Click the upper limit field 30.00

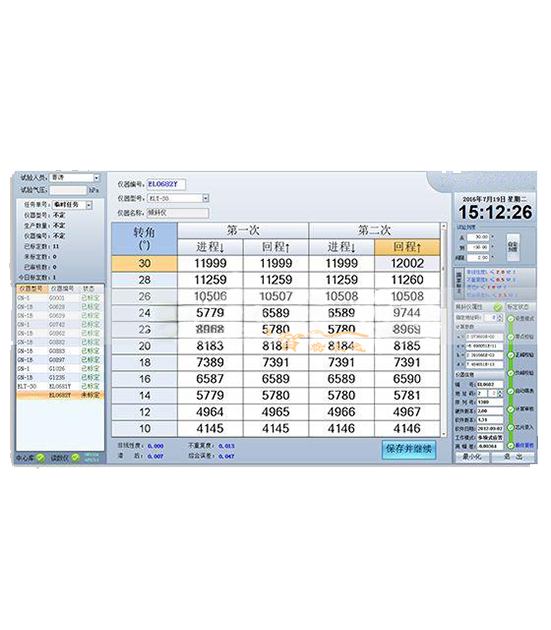[478, 237]
